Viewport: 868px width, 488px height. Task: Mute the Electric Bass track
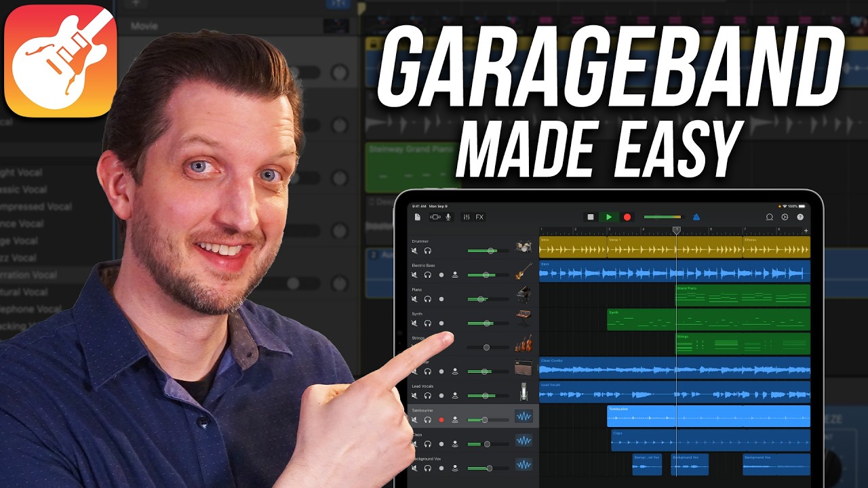414,275
